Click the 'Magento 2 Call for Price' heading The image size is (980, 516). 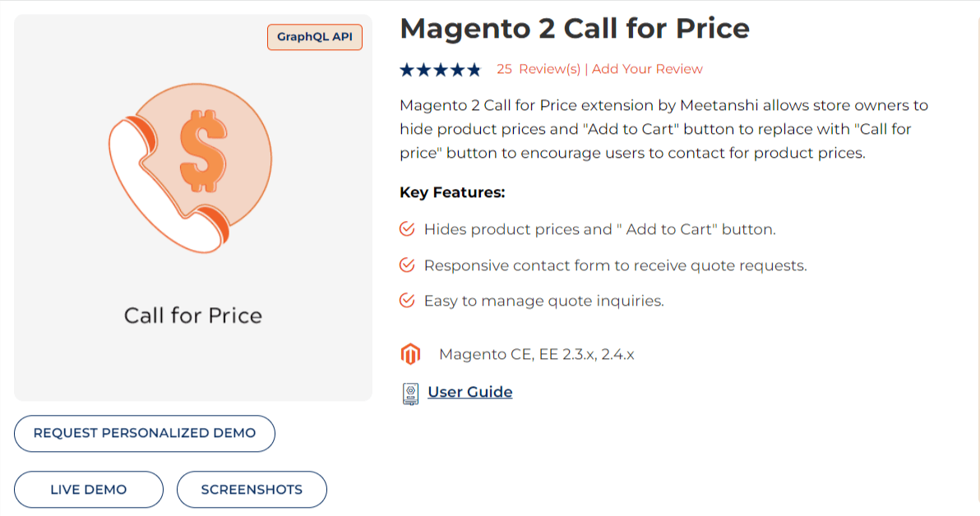point(574,28)
